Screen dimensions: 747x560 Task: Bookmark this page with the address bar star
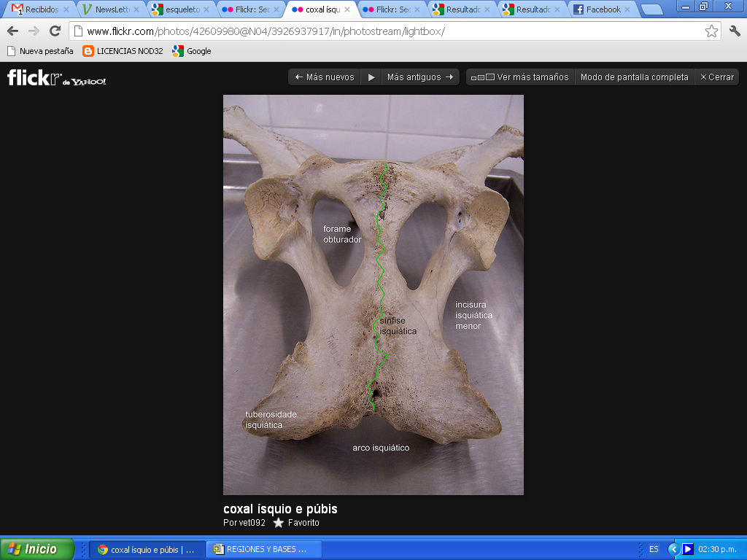[713, 31]
